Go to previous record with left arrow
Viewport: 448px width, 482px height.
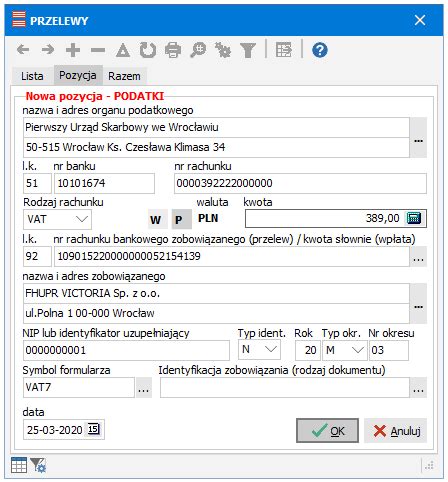point(23,50)
